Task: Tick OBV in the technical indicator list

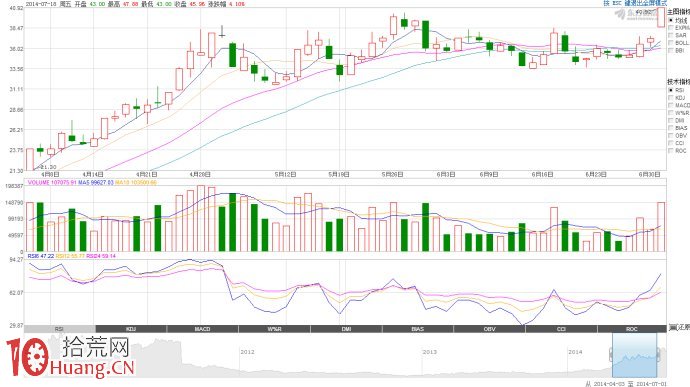Action: (x=671, y=136)
